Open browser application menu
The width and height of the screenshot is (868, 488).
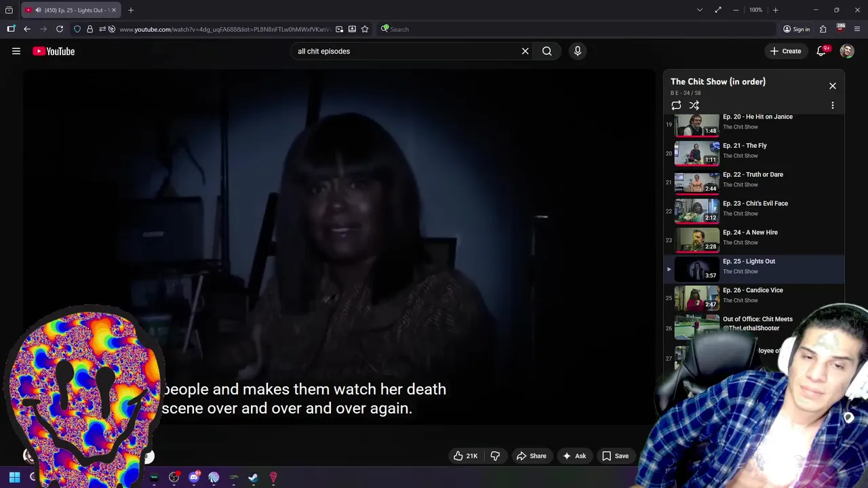pos(858,29)
